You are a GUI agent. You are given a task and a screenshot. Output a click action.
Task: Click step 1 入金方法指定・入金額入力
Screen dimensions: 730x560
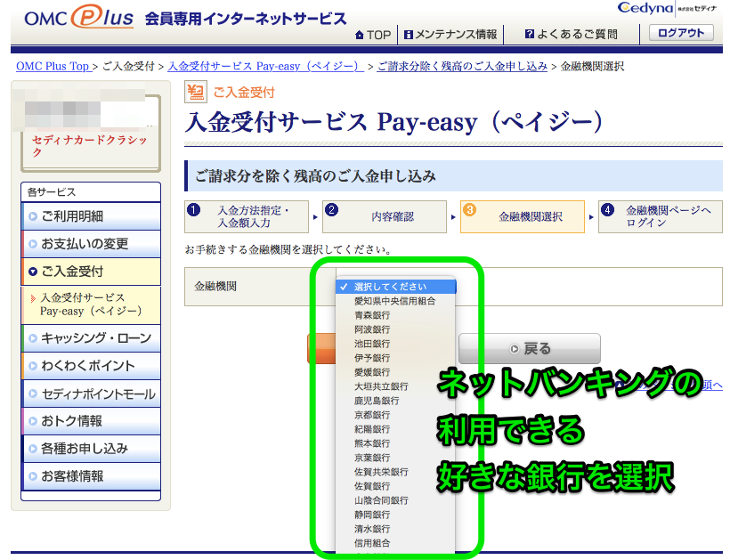coord(247,216)
